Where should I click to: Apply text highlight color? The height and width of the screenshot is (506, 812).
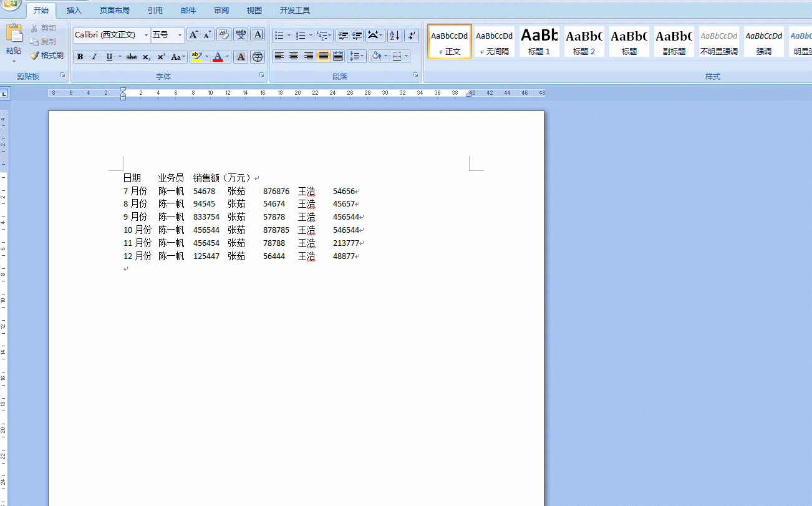coord(196,57)
